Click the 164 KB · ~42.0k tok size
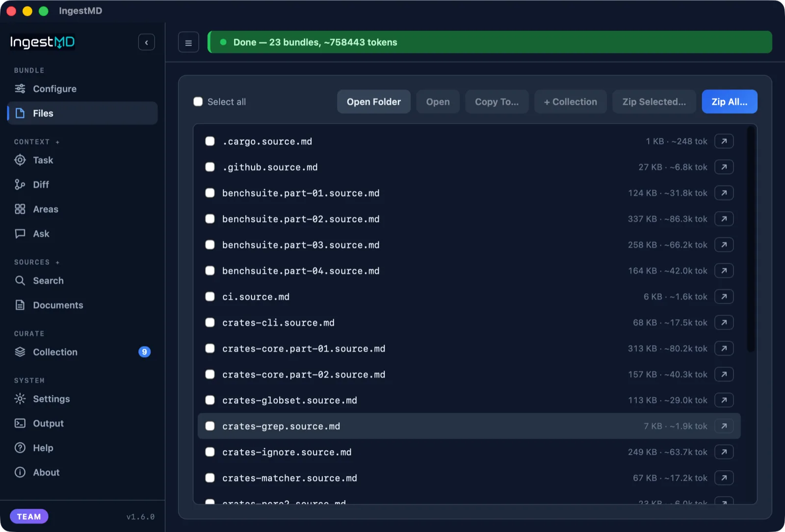 pyautogui.click(x=667, y=271)
